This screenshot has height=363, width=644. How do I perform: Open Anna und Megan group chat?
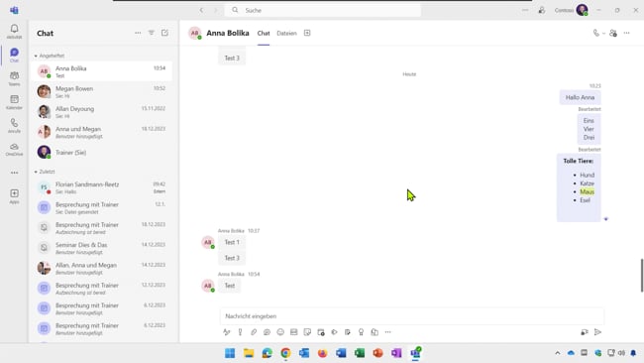(101, 132)
